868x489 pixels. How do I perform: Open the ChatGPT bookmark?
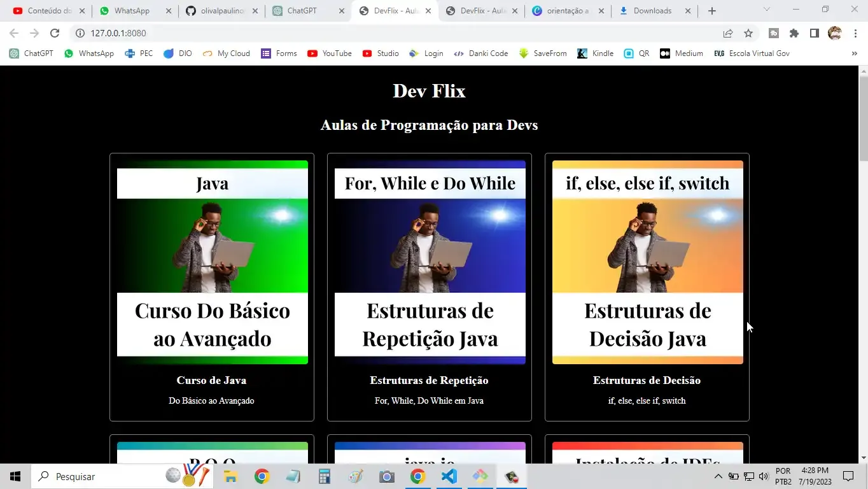31,53
